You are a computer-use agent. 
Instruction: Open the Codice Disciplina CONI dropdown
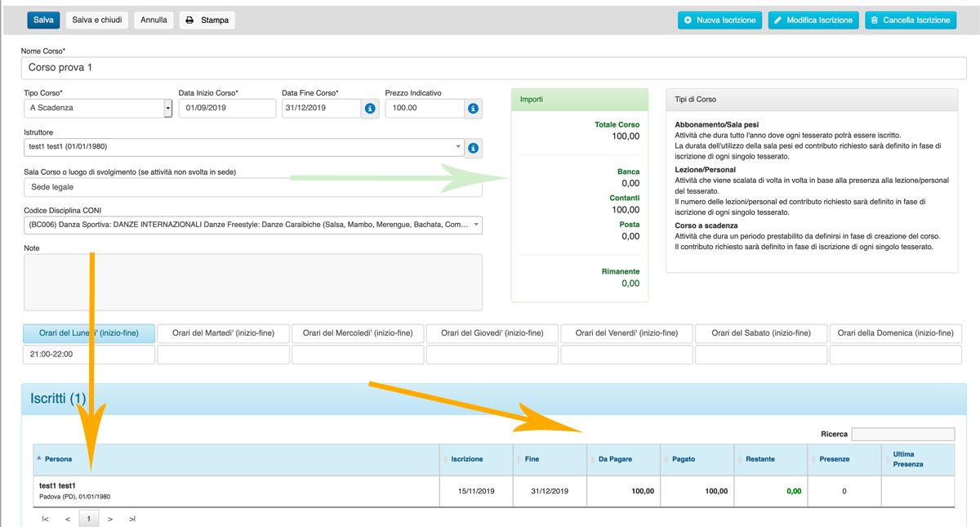pos(475,225)
